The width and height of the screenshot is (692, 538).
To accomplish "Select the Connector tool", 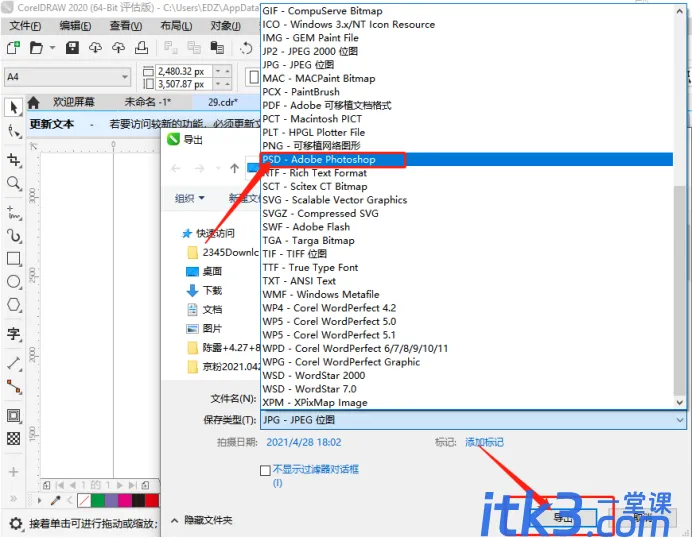I will pyautogui.click(x=14, y=387).
